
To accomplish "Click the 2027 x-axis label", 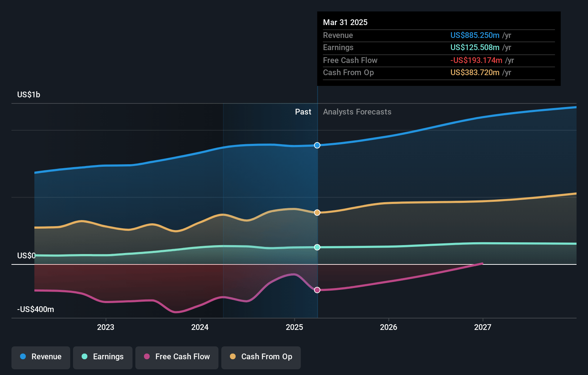I will coord(483,327).
